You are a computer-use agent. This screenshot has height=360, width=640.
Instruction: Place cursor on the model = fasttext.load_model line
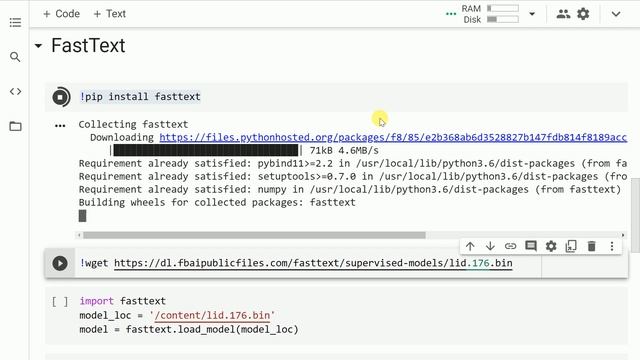point(189,329)
